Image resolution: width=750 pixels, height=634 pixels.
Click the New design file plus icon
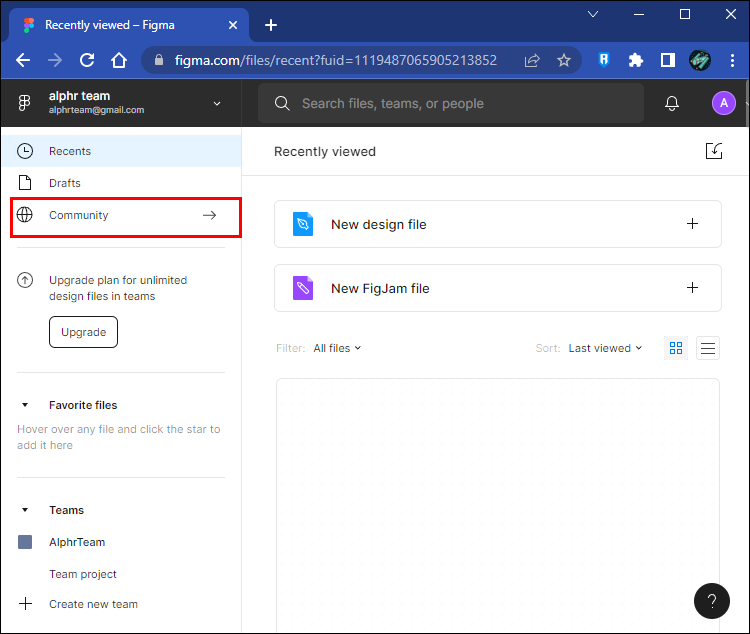pyautogui.click(x=692, y=223)
